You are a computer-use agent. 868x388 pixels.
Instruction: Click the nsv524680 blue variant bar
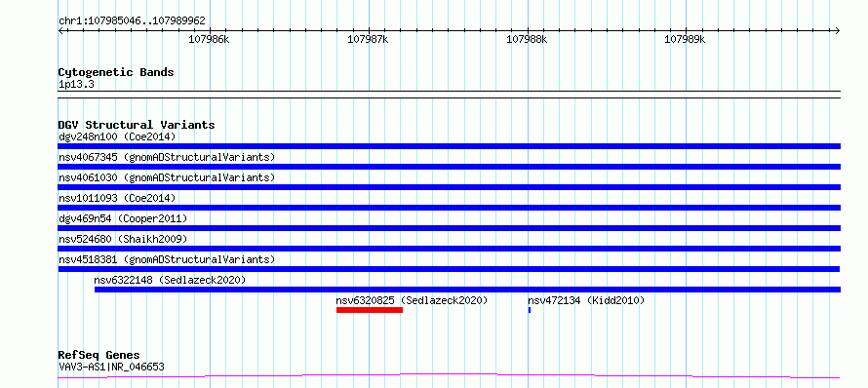(x=449, y=249)
